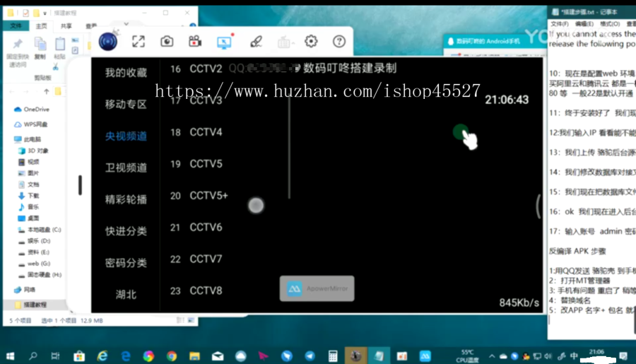Screen dimensions: 636x364
Task: Play channel 23 CCTV8
Action: click(196, 290)
